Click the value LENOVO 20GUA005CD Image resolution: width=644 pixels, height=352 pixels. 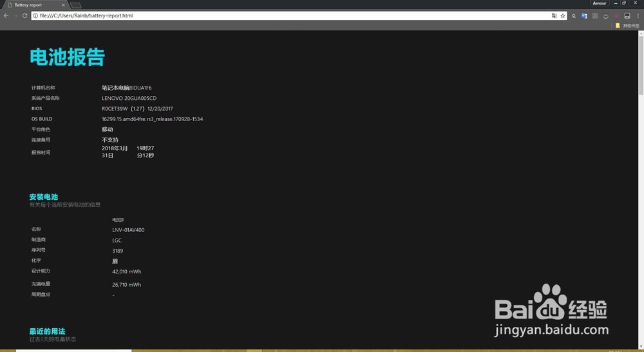(129, 98)
